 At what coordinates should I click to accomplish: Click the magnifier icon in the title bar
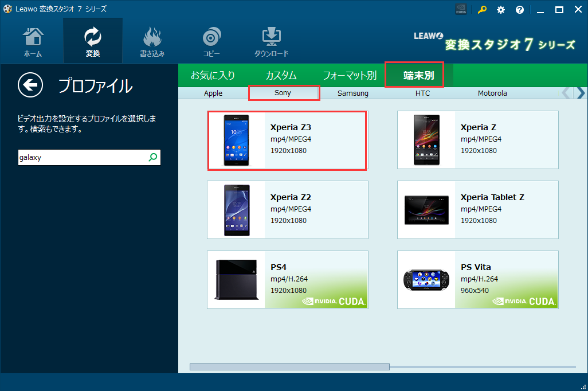click(x=482, y=9)
